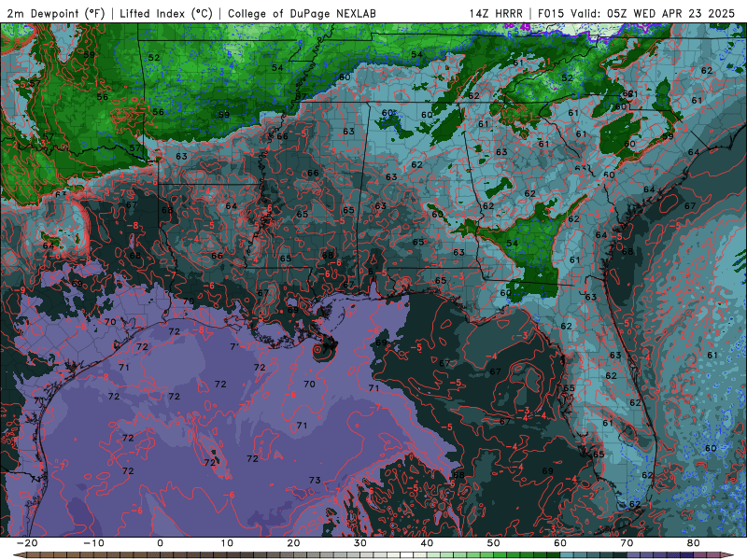Image resolution: width=747 pixels, height=560 pixels.
Task: Click the 10 label on the color scale
Action: tap(227, 543)
